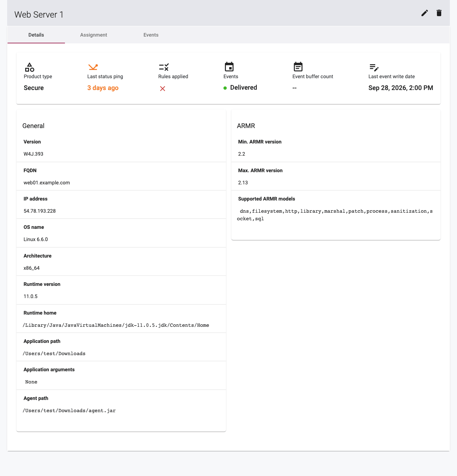The width and height of the screenshot is (457, 476).
Task: Open the Details tab
Action: coord(36,35)
